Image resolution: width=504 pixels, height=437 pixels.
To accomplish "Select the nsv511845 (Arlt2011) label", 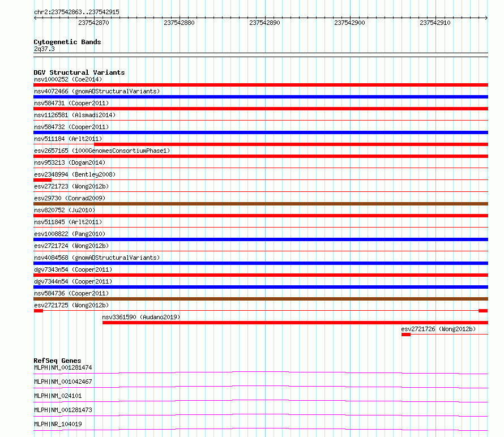I will point(68,222).
